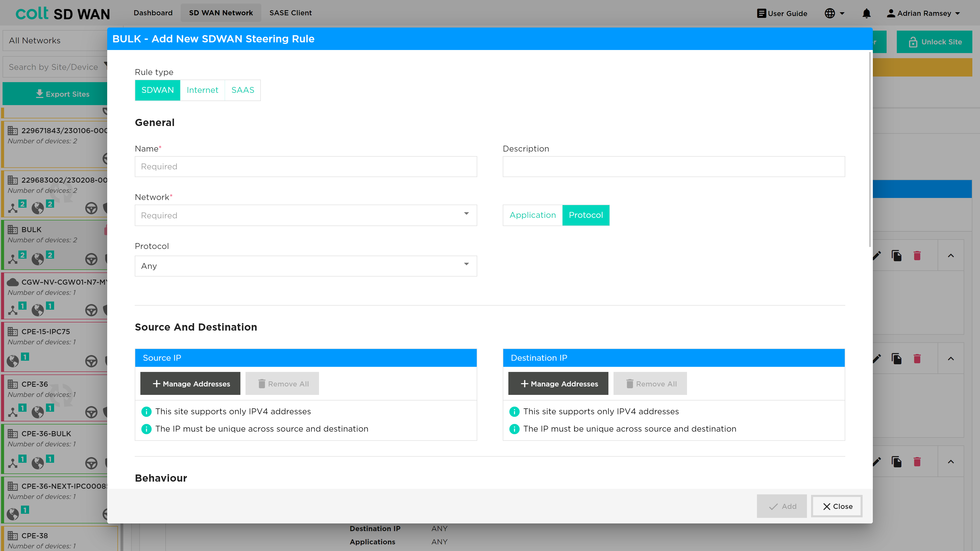
Task: Click globe icon on CPE-36 site
Action: (x=38, y=412)
